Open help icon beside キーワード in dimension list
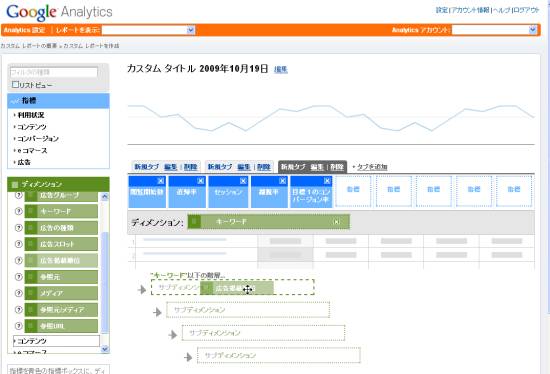The image size is (550, 374). [x=19, y=211]
